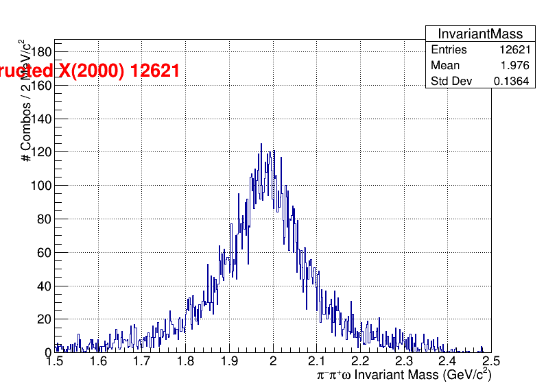Click the histogram's tallest peak near 1.97
546x392 pixels.
tap(261, 144)
